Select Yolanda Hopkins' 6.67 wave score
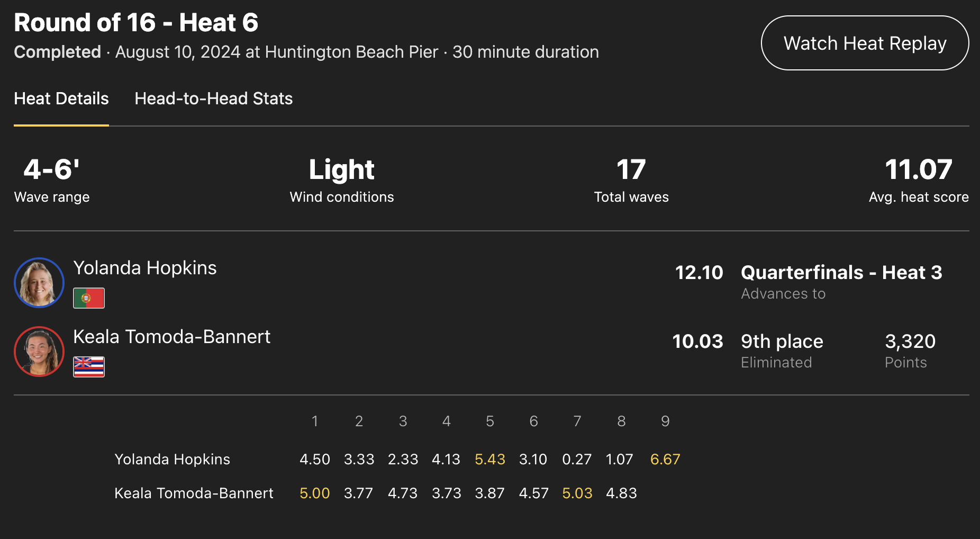 coord(665,459)
